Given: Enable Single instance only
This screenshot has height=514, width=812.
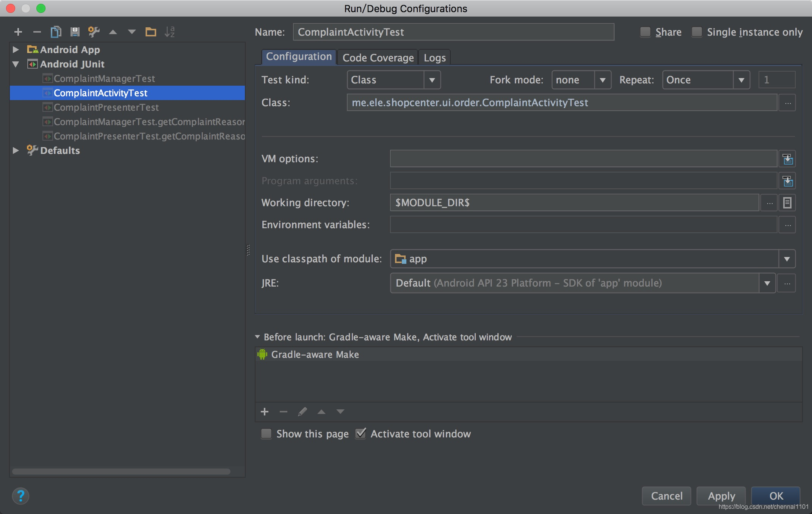Looking at the screenshot, I should click(697, 32).
